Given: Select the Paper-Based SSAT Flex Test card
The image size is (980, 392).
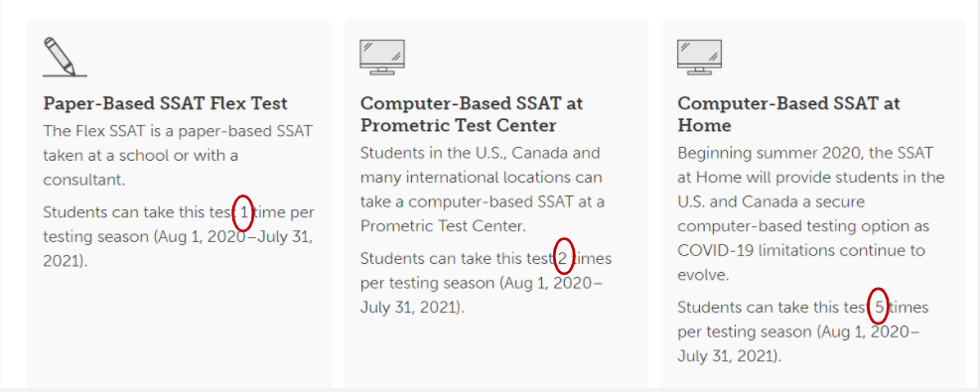Looking at the screenshot, I should [179, 202].
